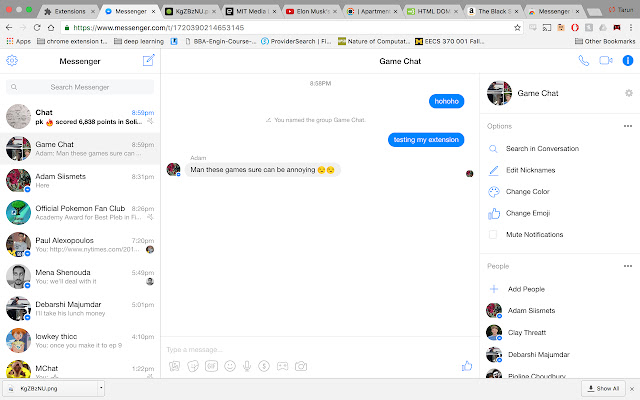Screen dimensions: 640x400
Task: Focus the Type a message field
Action: tap(320, 349)
